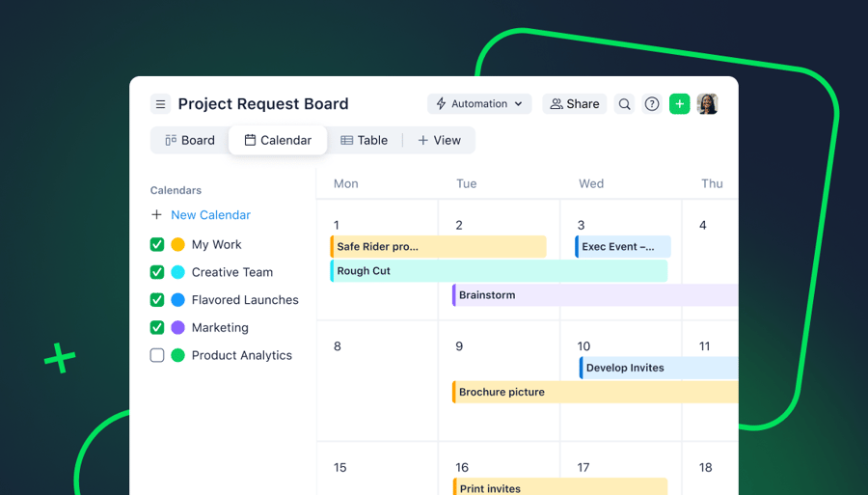Viewport: 868px width, 495px height.
Task: Open the Print invites event
Action: pyautogui.click(x=560, y=487)
